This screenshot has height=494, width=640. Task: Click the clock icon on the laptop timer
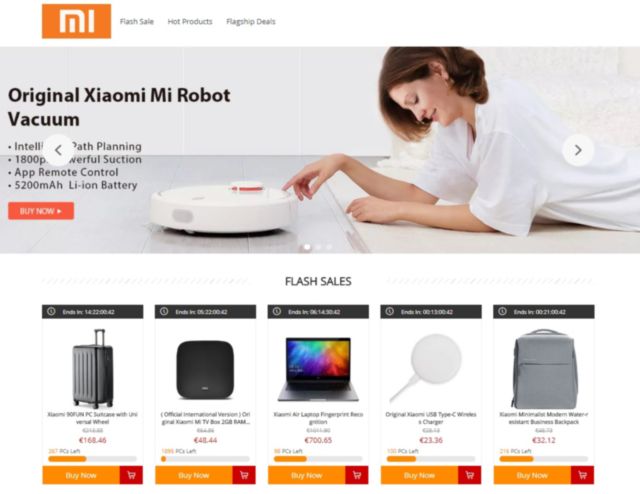(277, 312)
